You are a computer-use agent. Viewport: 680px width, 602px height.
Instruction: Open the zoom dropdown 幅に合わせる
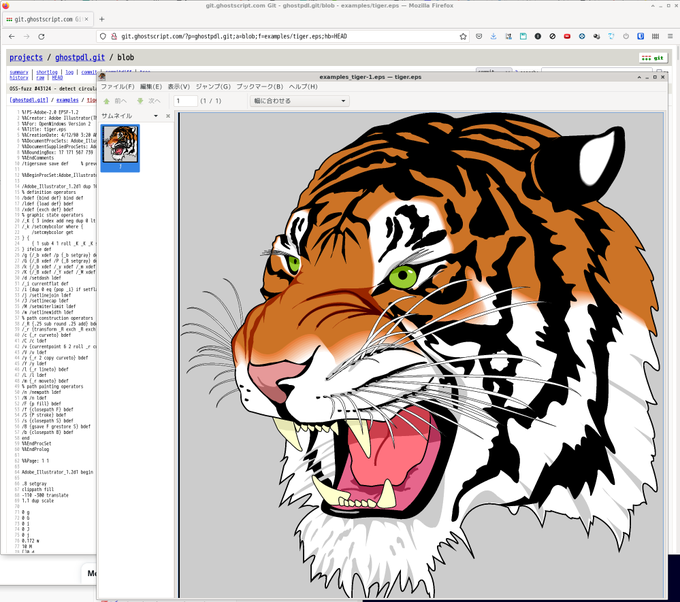[x=299, y=101]
